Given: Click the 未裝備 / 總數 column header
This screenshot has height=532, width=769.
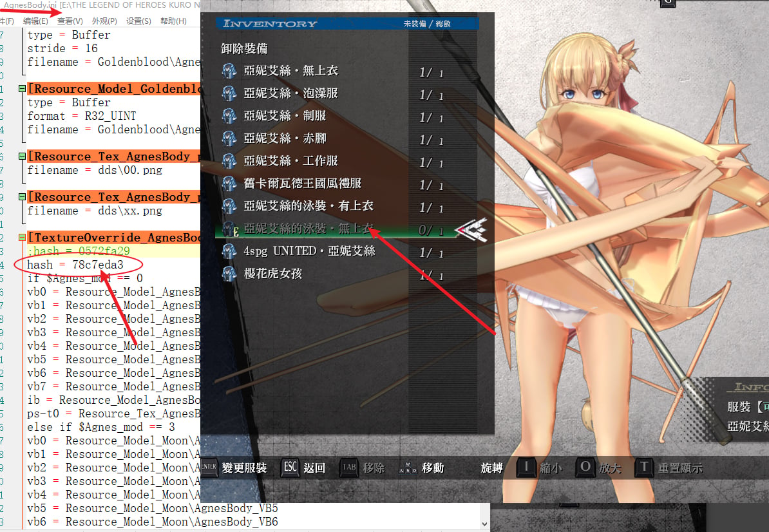Looking at the screenshot, I should (426, 24).
